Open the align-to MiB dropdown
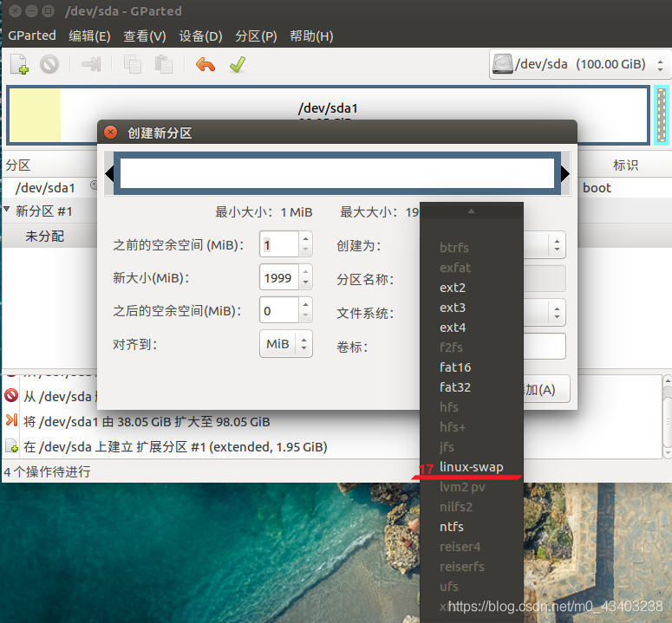 point(284,344)
